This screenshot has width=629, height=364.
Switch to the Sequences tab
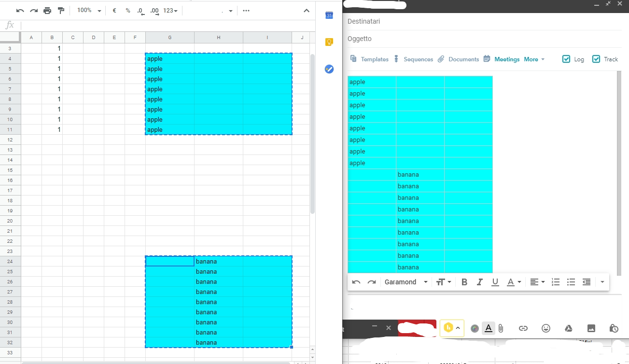[418, 59]
